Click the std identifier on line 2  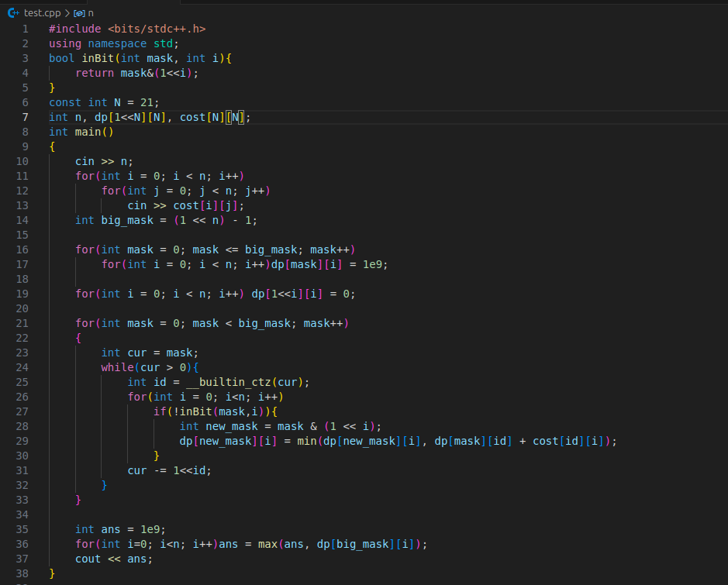[x=163, y=43]
